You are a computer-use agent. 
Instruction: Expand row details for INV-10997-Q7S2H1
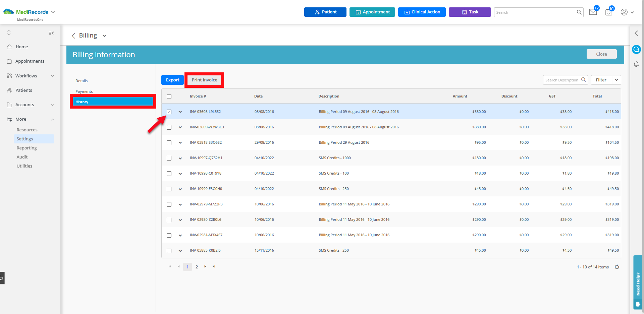coord(180,158)
